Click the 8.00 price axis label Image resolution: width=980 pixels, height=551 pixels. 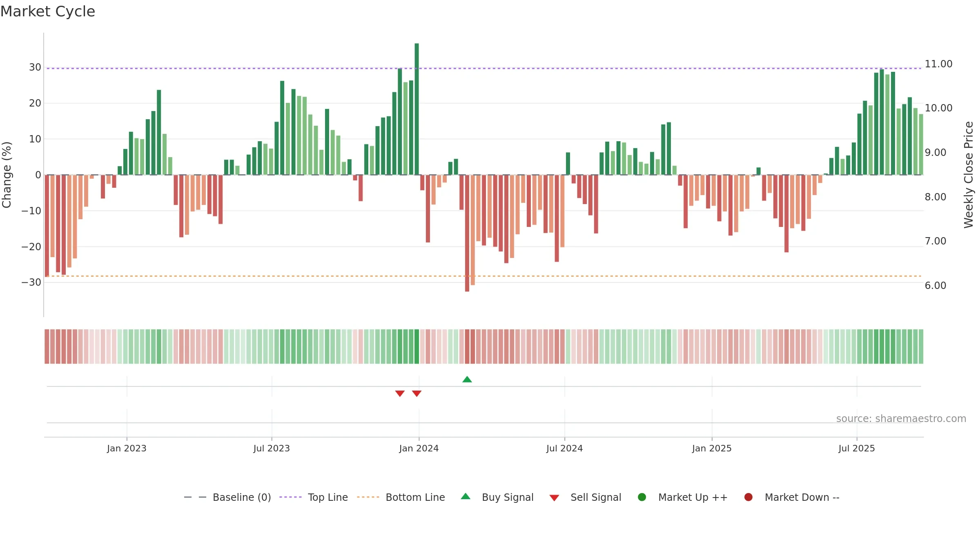tap(935, 197)
